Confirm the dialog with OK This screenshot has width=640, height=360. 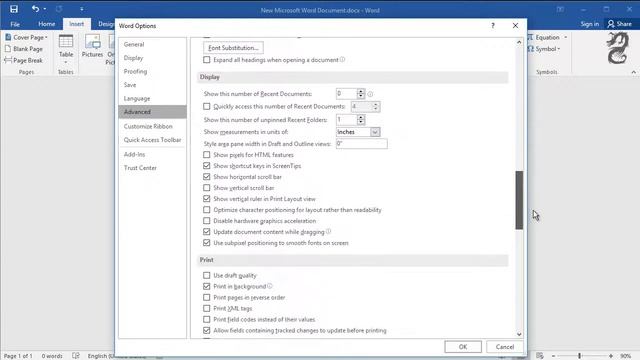pyautogui.click(x=463, y=347)
